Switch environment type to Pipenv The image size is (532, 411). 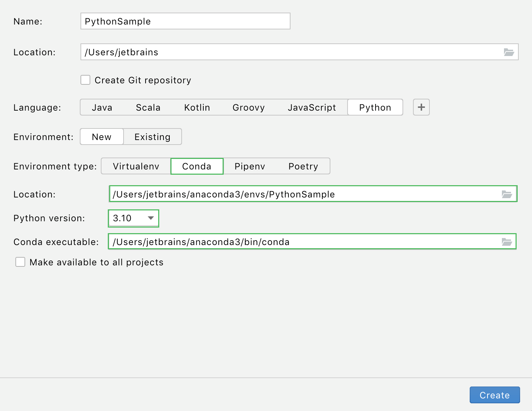(250, 166)
